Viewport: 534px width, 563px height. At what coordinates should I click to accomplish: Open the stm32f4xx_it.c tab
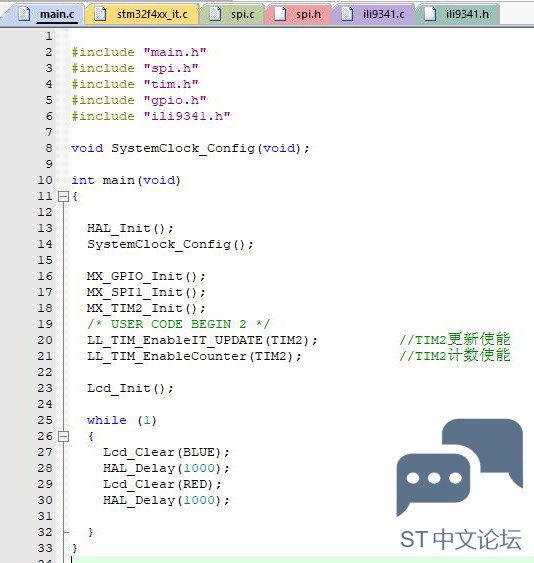[x=141, y=14]
